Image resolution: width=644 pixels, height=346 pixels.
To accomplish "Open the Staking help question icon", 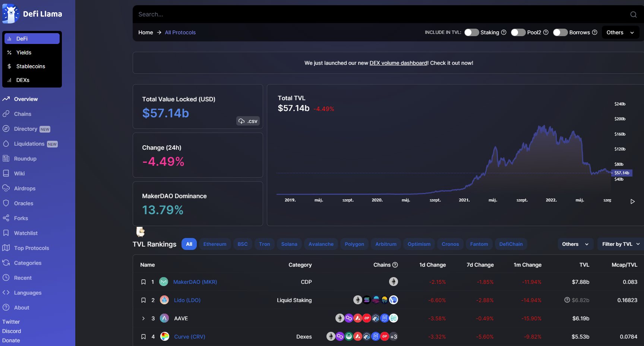I will 503,32.
